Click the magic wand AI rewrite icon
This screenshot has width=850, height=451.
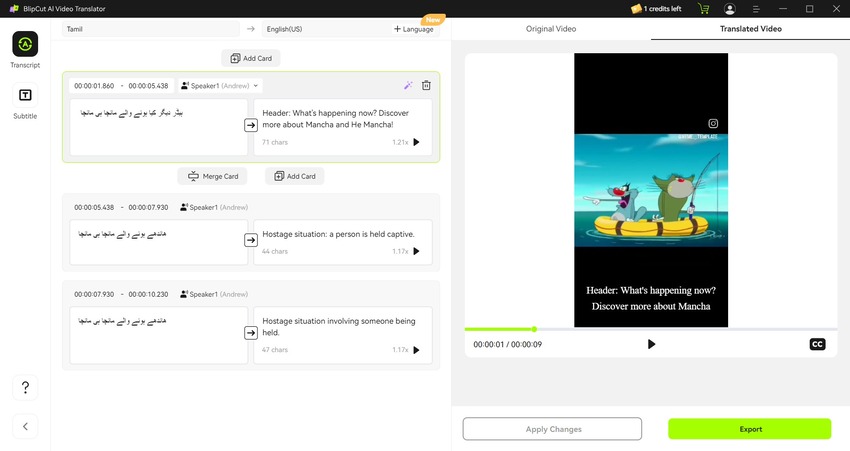(x=408, y=86)
